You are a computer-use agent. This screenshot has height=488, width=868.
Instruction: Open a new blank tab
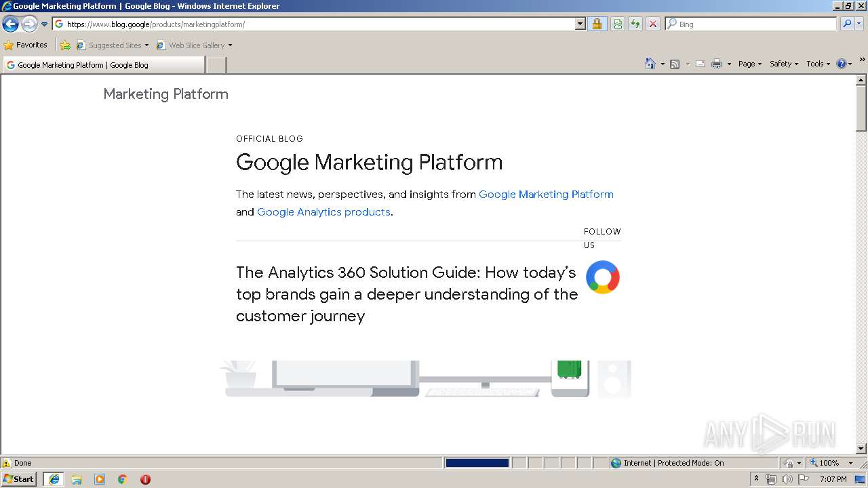[x=216, y=65]
